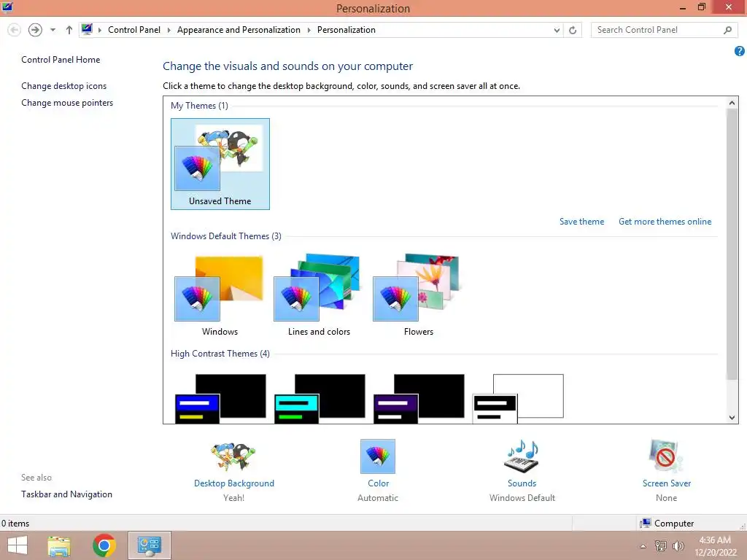This screenshot has height=560, width=747.
Task: Click the Computer status bar entry
Action: point(667,524)
